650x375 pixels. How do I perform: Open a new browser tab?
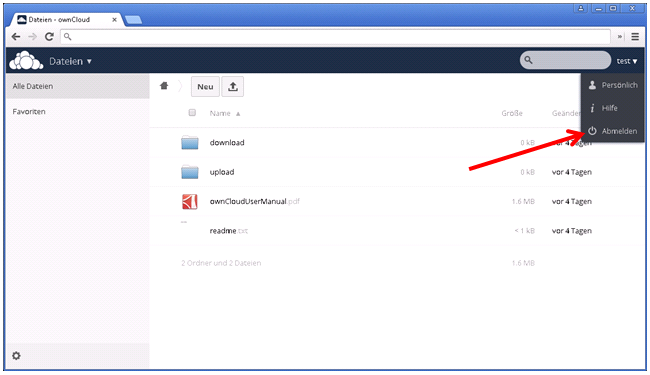click(x=133, y=19)
